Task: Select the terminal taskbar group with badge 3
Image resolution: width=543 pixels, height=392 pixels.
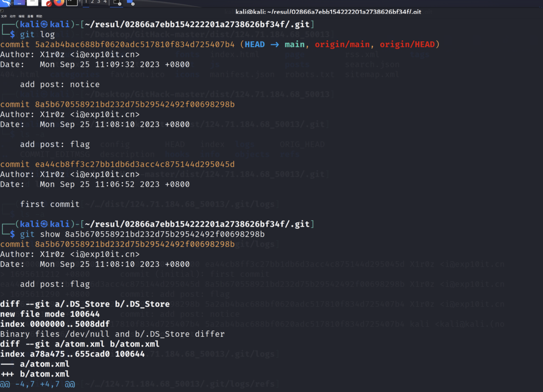Action: pos(117,3)
